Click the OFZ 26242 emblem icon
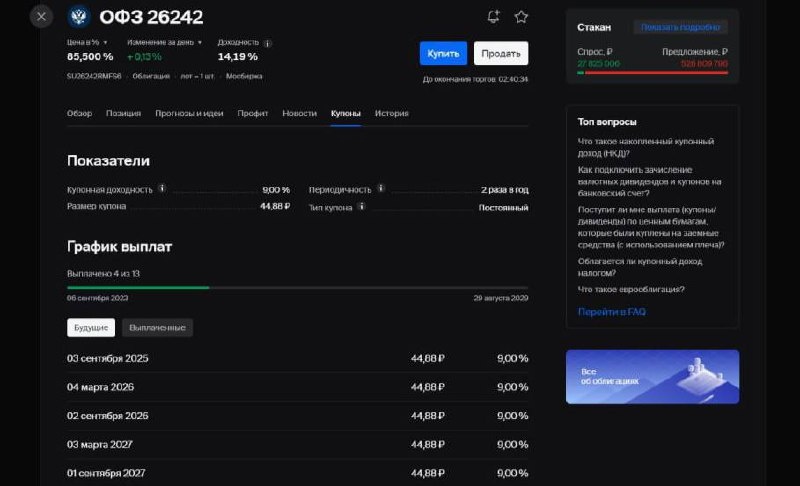Screen dimensions: 800x486 (x=79, y=17)
